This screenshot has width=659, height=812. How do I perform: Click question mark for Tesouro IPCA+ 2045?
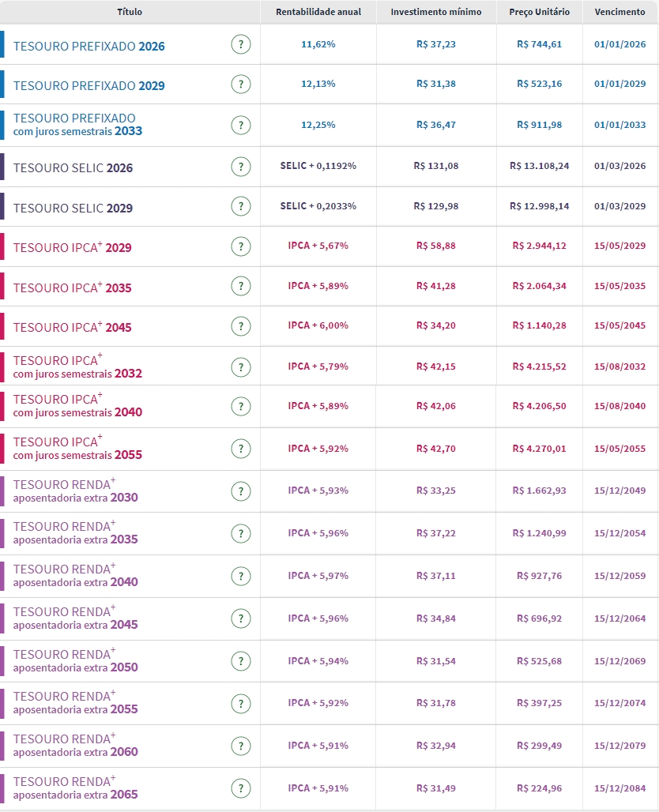(241, 326)
